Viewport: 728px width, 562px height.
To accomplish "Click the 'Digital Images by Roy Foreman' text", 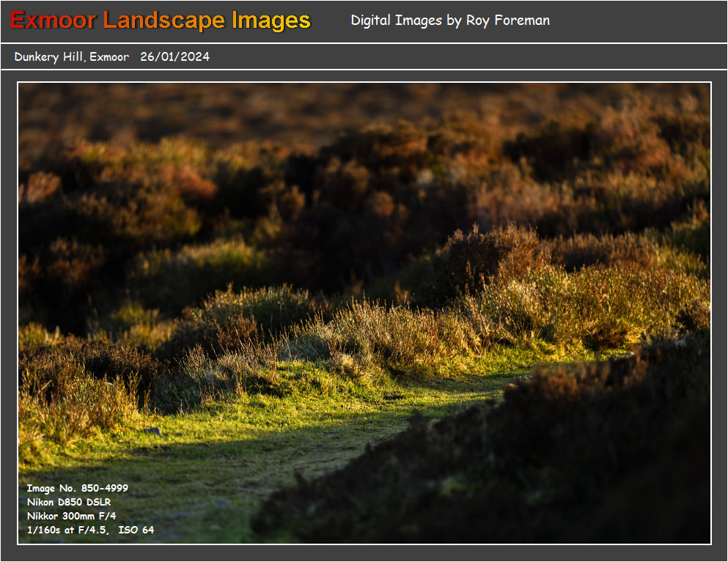I will (450, 21).
